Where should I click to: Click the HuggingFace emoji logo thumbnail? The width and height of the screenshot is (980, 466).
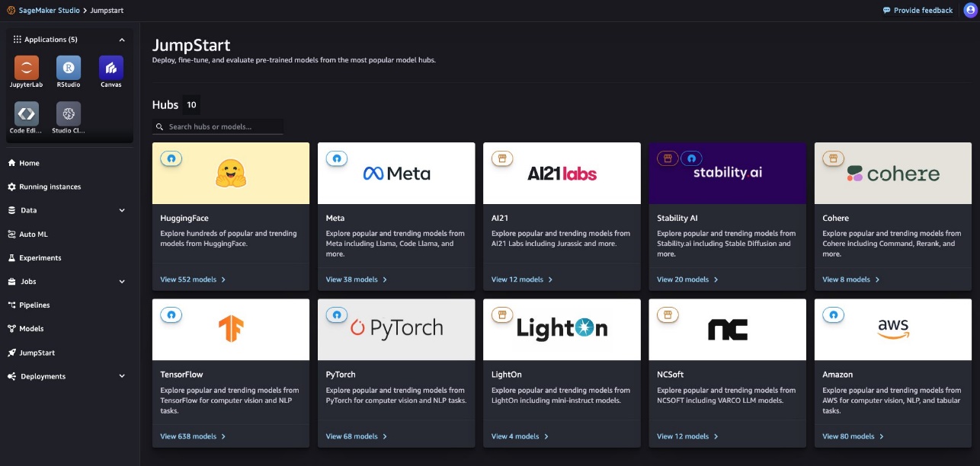click(x=231, y=173)
